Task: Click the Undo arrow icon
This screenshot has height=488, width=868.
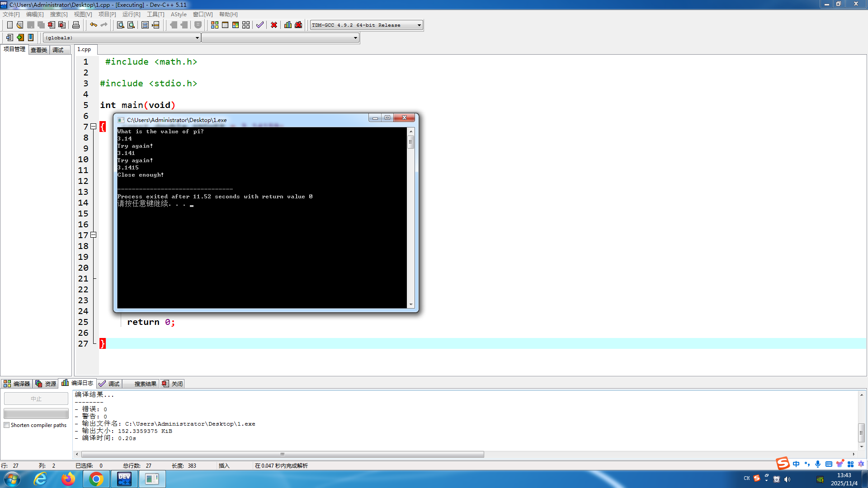Action: (93, 25)
